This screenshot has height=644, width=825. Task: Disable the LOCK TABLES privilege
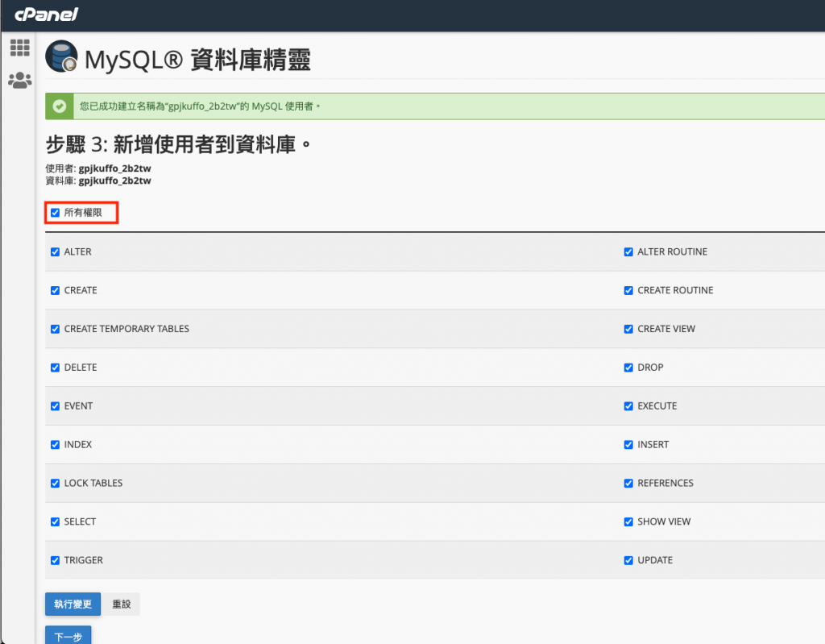(56, 483)
